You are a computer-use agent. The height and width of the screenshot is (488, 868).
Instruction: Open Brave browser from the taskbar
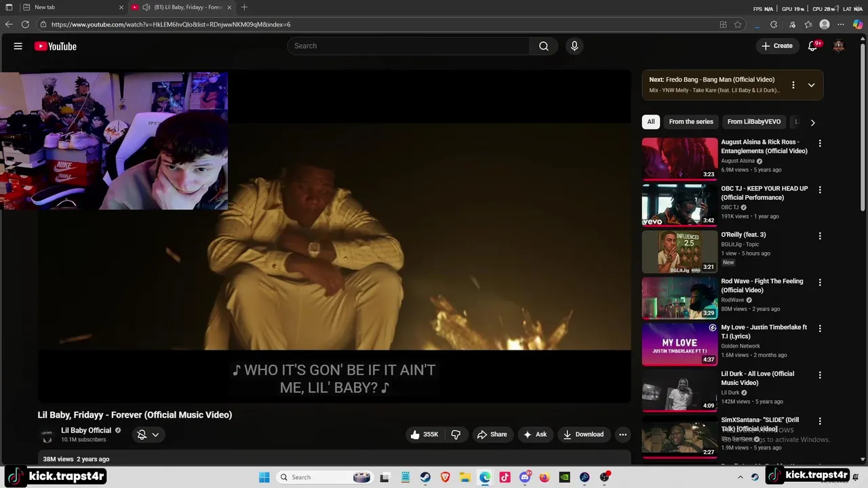point(445,477)
